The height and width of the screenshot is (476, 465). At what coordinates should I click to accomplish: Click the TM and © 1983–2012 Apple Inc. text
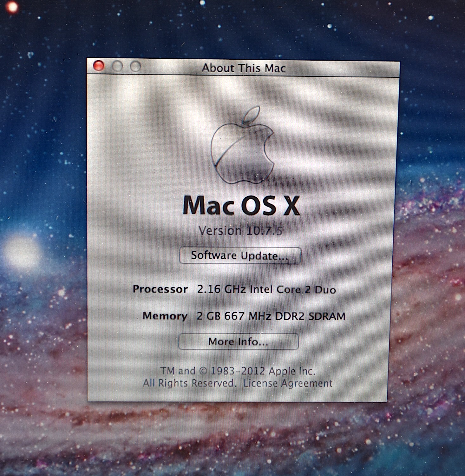[238, 371]
